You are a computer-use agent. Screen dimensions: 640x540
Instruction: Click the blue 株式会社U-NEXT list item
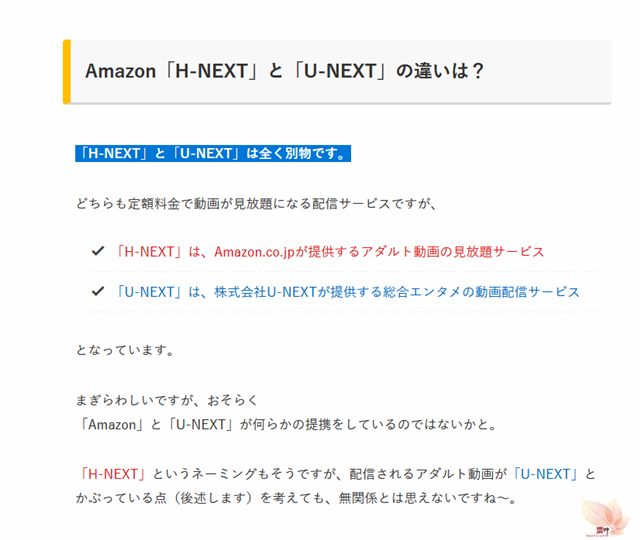[x=347, y=292]
